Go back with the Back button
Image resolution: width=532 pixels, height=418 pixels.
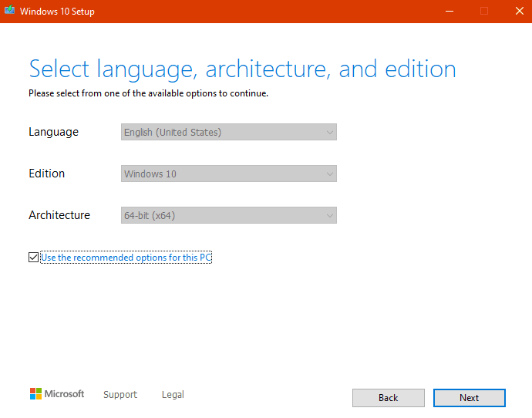(x=389, y=398)
